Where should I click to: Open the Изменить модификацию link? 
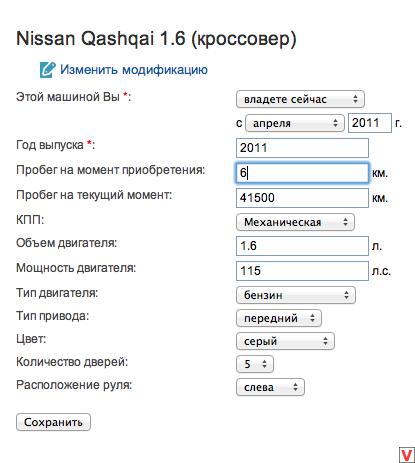[134, 70]
